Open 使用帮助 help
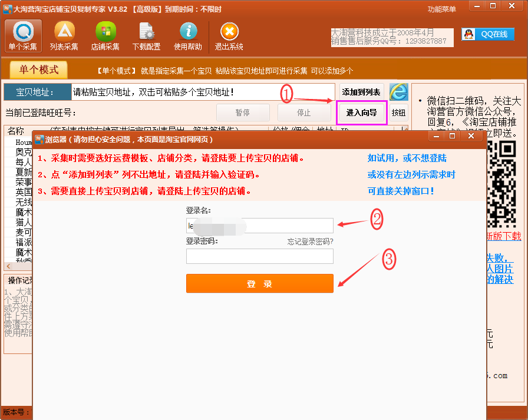Viewport: 528px width, 420px height. [x=188, y=36]
